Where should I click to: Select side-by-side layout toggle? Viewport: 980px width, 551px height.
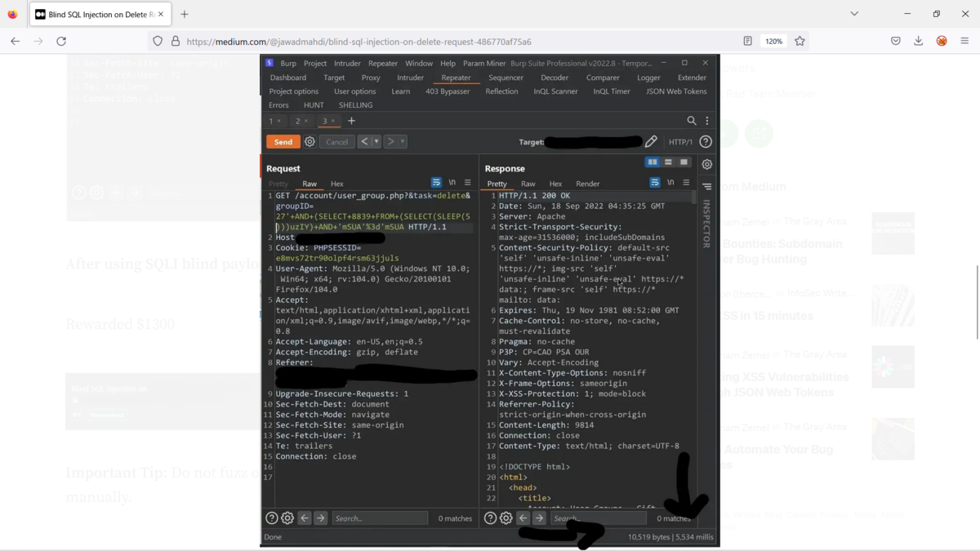653,162
